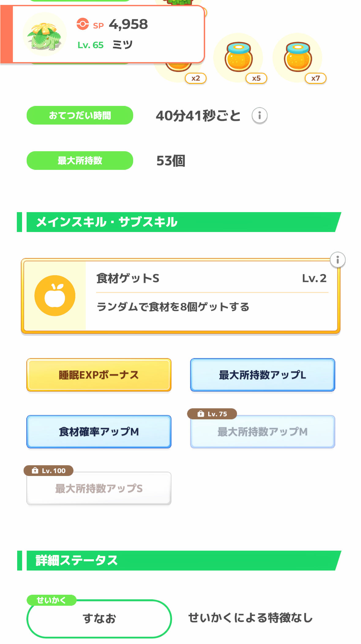Tap the honey jar with x5 quantity
The height and width of the screenshot is (644, 361).
239,57
